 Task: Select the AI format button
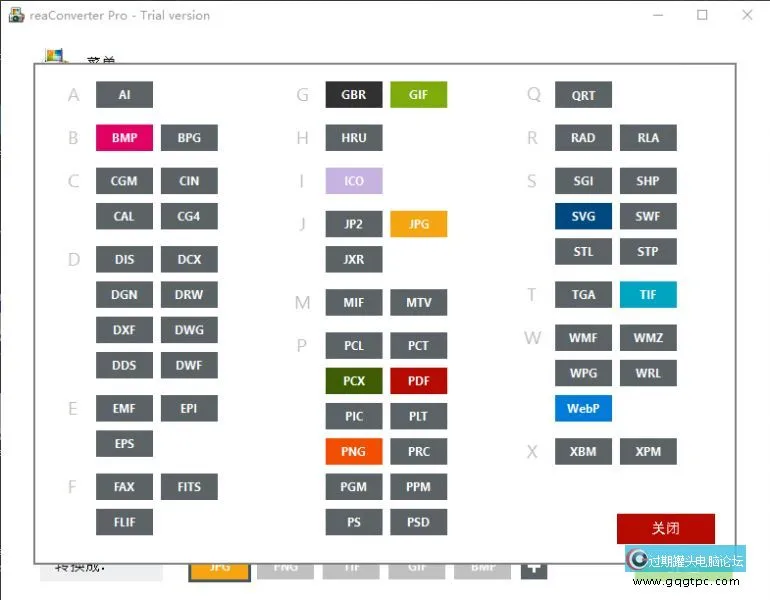(124, 95)
